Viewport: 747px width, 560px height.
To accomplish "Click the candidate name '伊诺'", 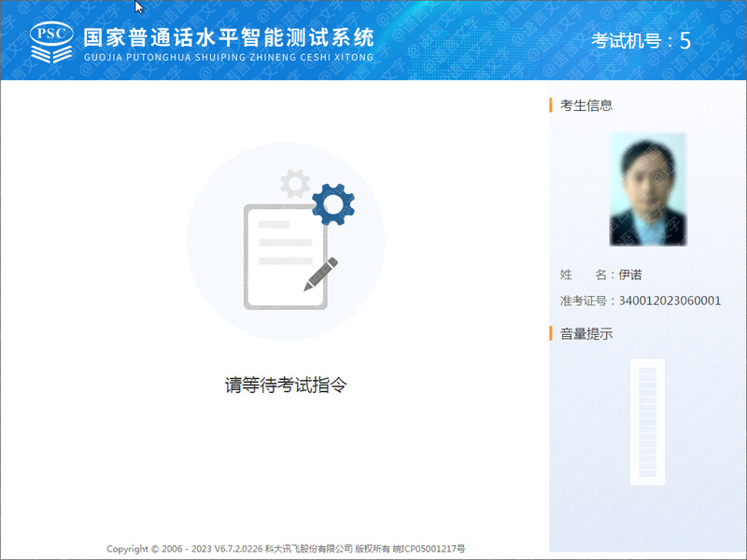I will (x=629, y=274).
